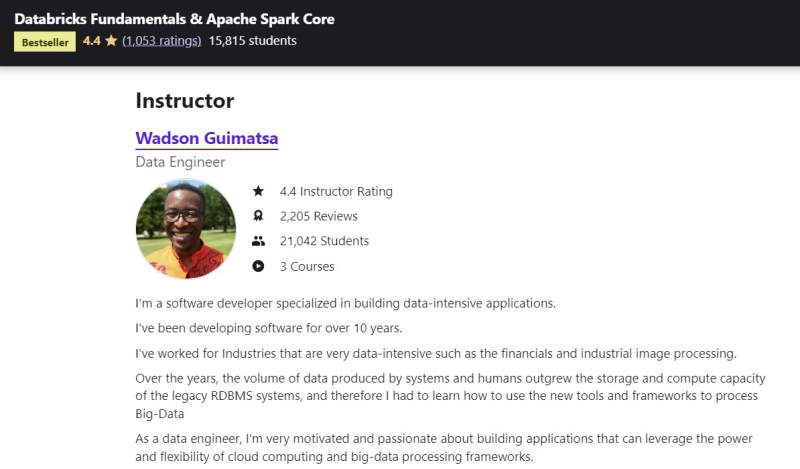Click the play icon beside Courses
The image size is (800, 469).
pyautogui.click(x=258, y=267)
